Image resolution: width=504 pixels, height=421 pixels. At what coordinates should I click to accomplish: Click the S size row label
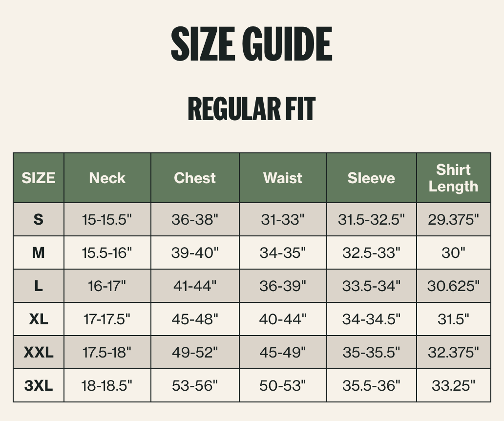click(x=39, y=219)
